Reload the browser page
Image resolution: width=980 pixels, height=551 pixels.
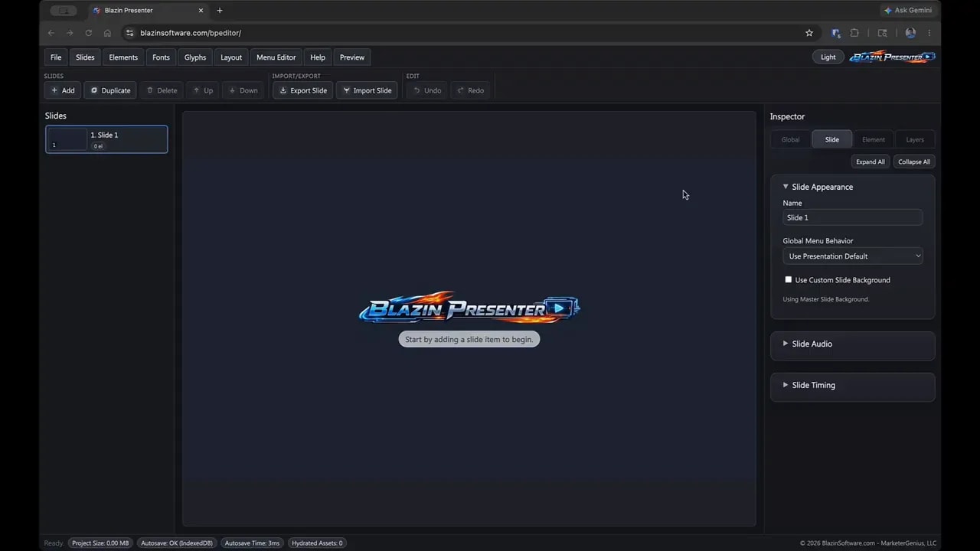[x=89, y=33]
